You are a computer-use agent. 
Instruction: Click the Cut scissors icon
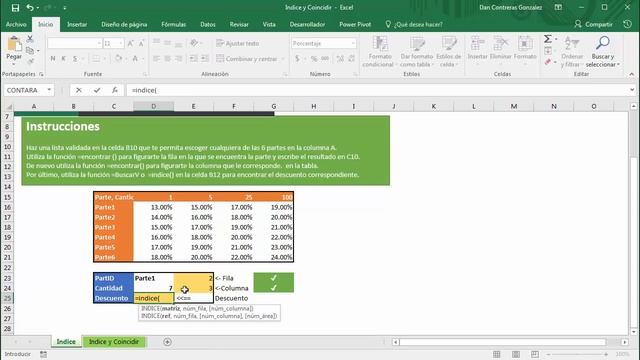click(30, 39)
